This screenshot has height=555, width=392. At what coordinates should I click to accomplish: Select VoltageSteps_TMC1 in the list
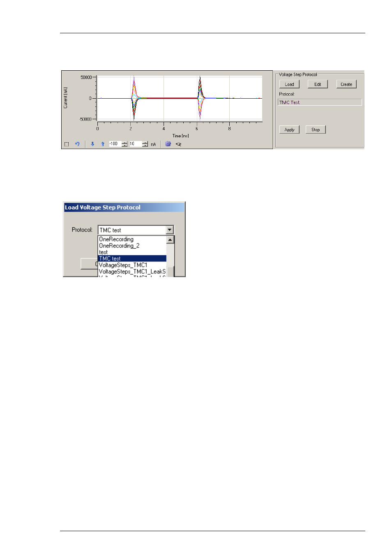[132, 265]
